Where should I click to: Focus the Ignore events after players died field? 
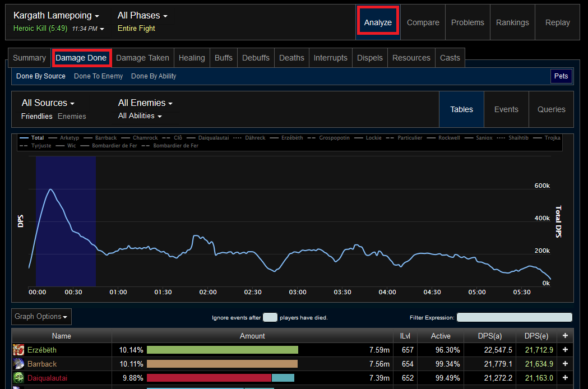tap(270, 317)
